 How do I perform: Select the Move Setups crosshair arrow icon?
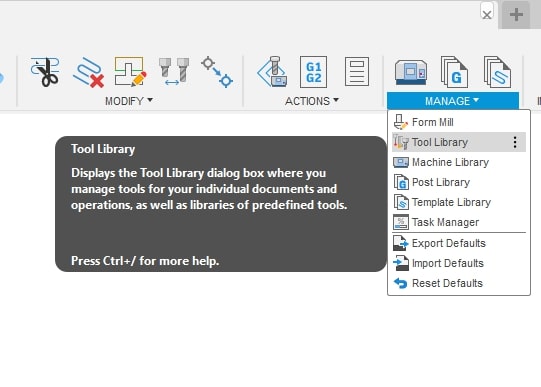[x=217, y=72]
